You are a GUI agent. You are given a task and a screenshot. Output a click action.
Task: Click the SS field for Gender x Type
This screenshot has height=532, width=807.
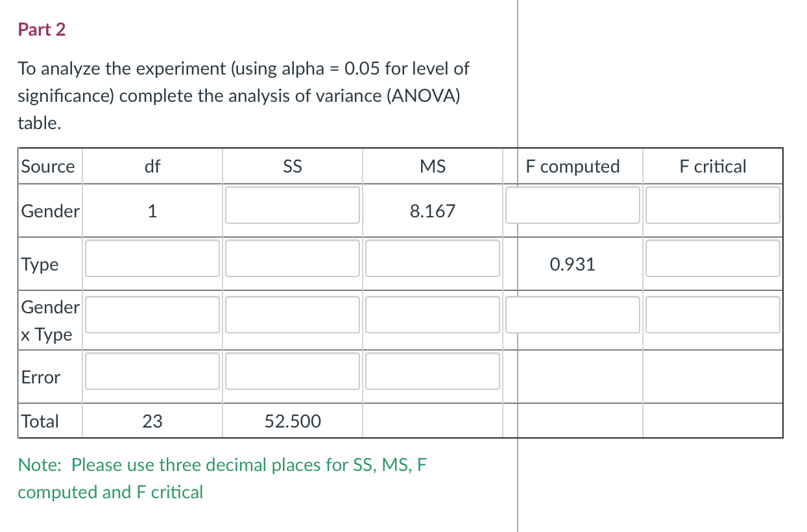click(x=292, y=315)
